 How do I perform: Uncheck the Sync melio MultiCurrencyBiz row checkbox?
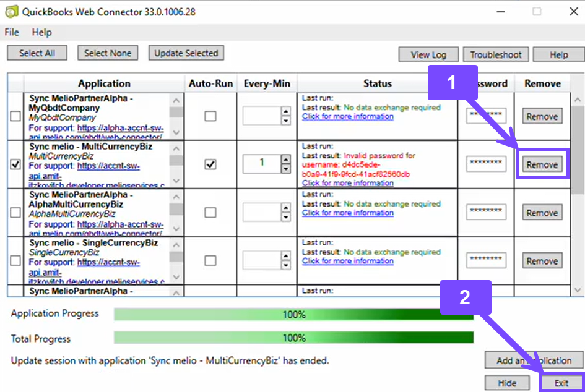coord(15,164)
